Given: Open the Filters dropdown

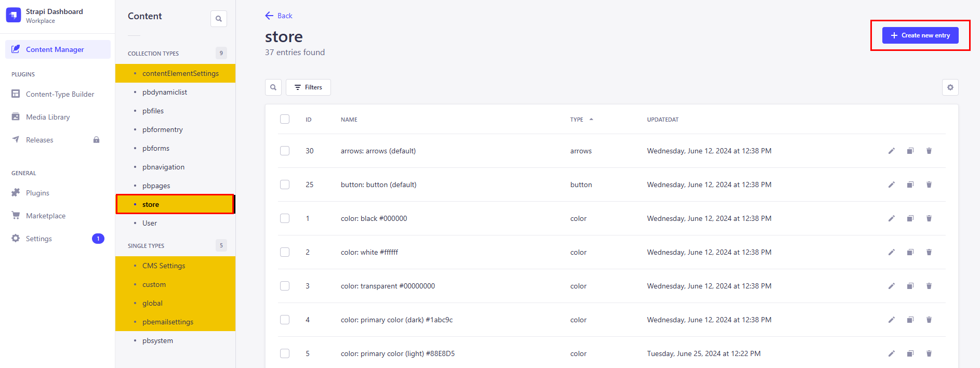Looking at the screenshot, I should pos(308,87).
